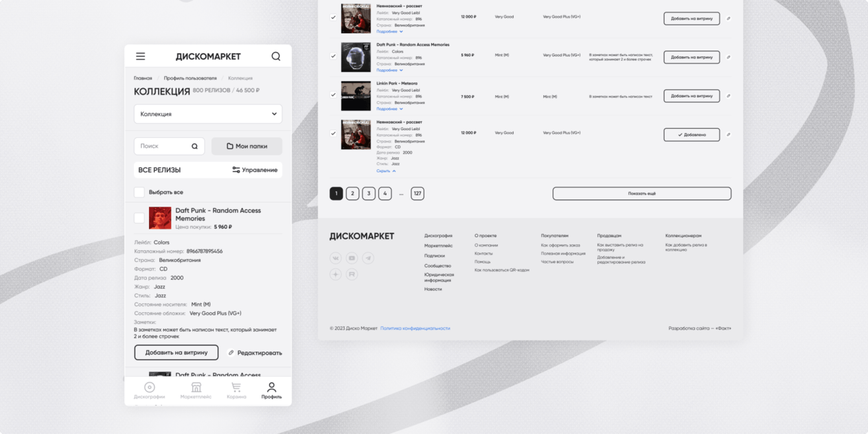Click Daft Punk album cover in mobile card
The height and width of the screenshot is (434, 868).
[x=160, y=218]
